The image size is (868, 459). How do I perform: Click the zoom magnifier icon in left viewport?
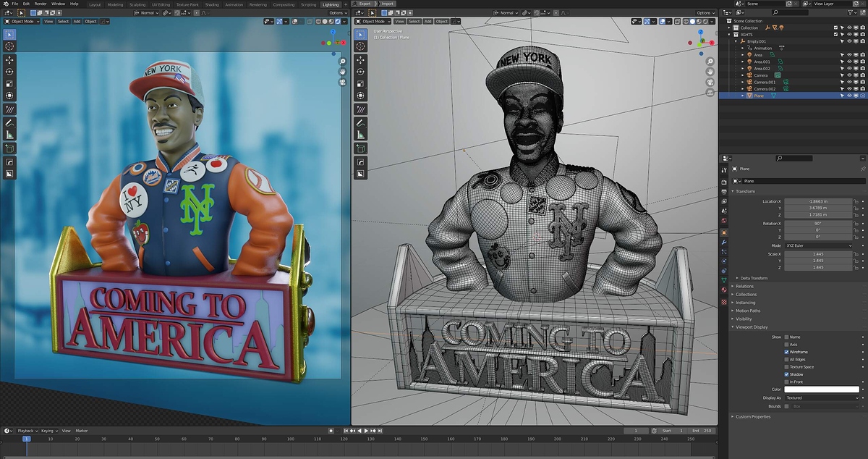click(343, 61)
